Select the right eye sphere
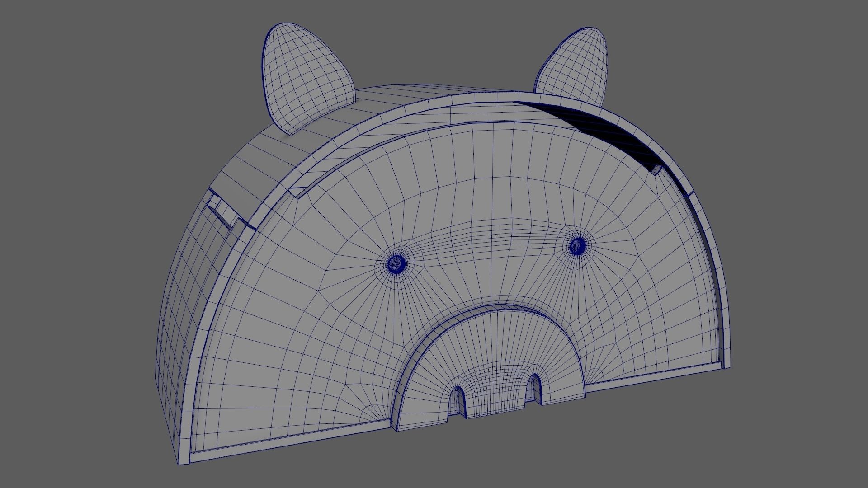Viewport: 868px width, 488px height. coord(577,245)
